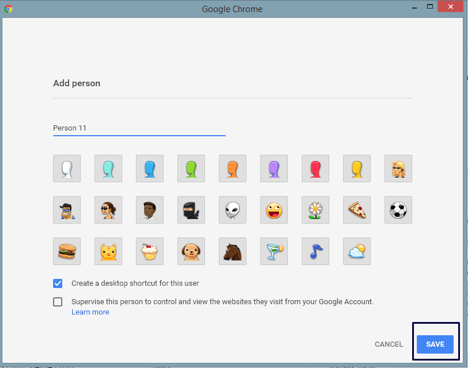Pick the dark-skinned man avatar
Image resolution: width=469 pixels, height=368 pixels.
150,210
